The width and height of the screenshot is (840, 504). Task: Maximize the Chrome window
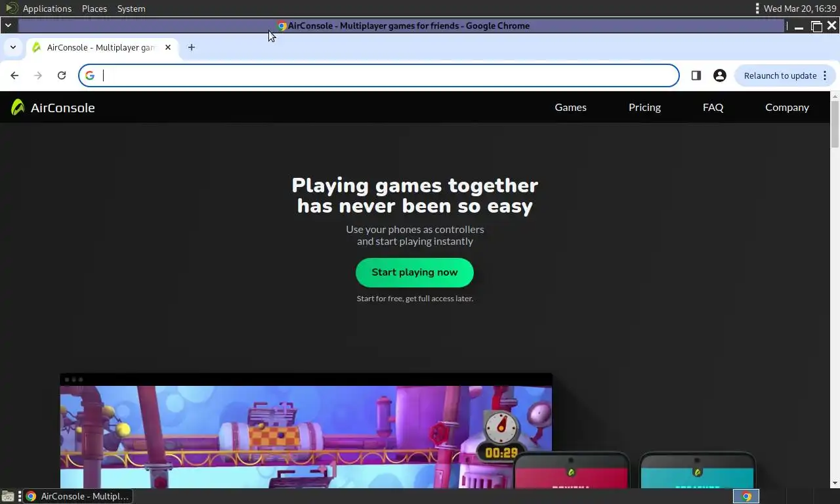816,26
